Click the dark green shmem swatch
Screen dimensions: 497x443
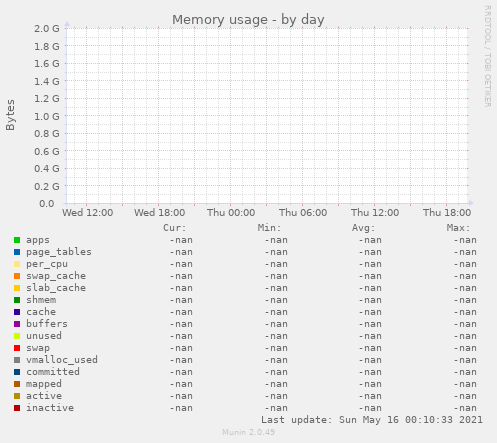[x=17, y=300]
